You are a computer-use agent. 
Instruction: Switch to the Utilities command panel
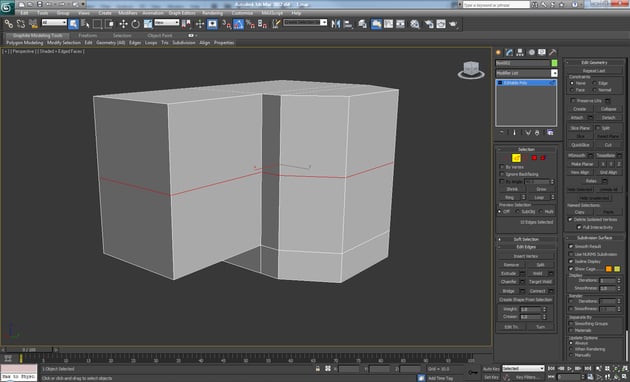click(x=553, y=52)
